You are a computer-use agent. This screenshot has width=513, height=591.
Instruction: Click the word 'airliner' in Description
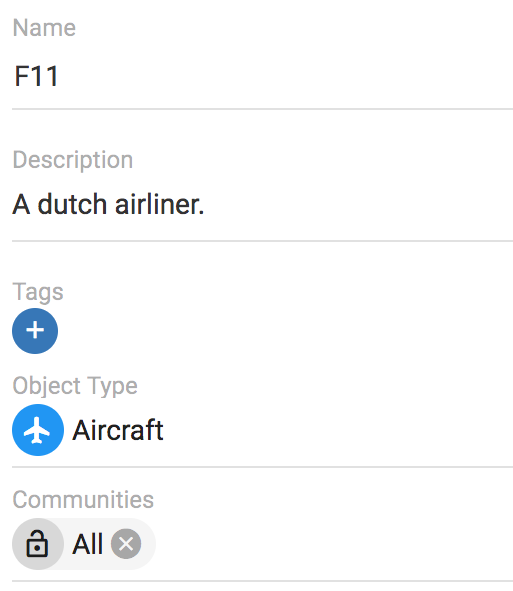coord(157,205)
